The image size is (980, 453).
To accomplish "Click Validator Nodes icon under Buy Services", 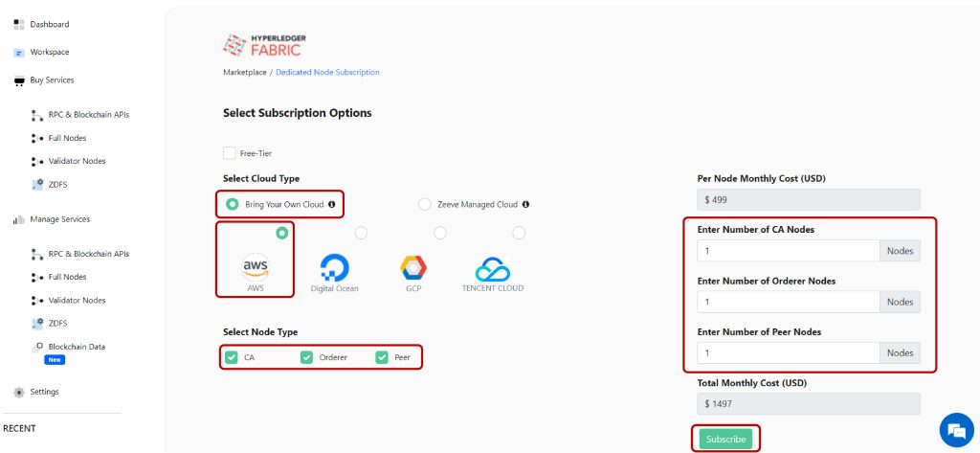I will pyautogui.click(x=37, y=162).
